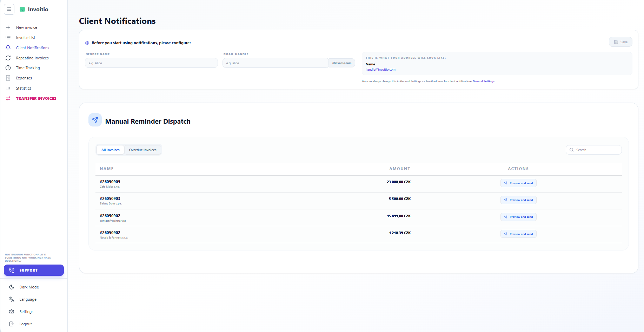The width and height of the screenshot is (644, 332).
Task: Click the Save button
Action: pyautogui.click(x=620, y=42)
